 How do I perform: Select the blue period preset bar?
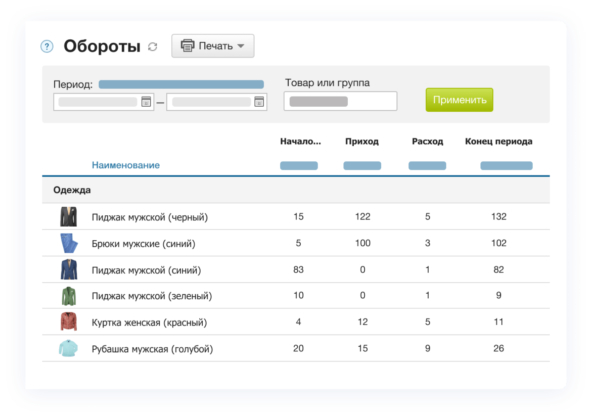click(181, 84)
